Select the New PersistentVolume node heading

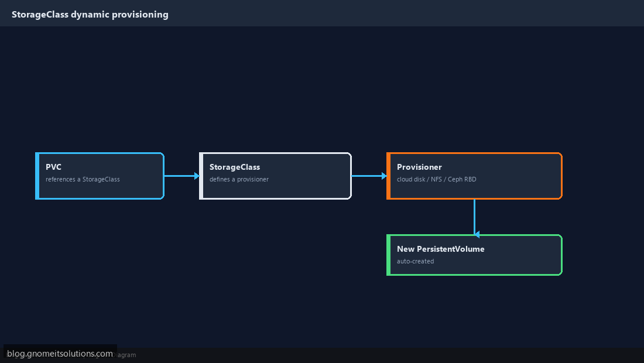(441, 249)
